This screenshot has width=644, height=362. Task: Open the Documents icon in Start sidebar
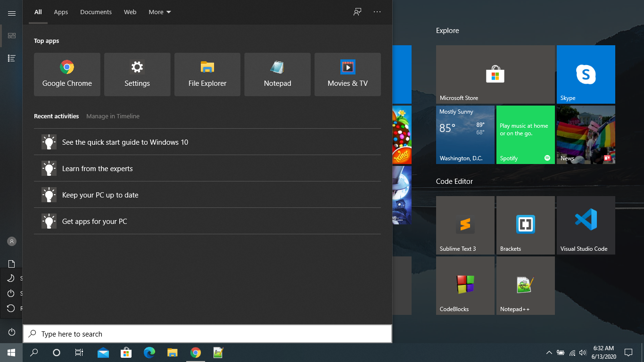tap(11, 264)
